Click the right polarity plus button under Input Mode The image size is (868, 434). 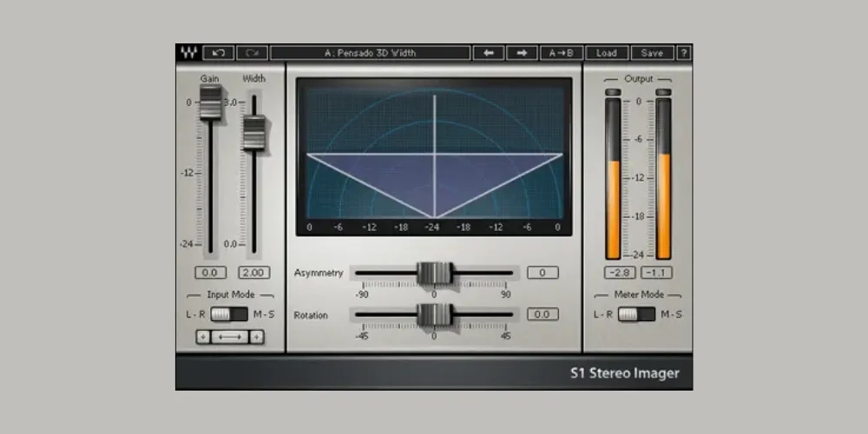[x=256, y=337]
